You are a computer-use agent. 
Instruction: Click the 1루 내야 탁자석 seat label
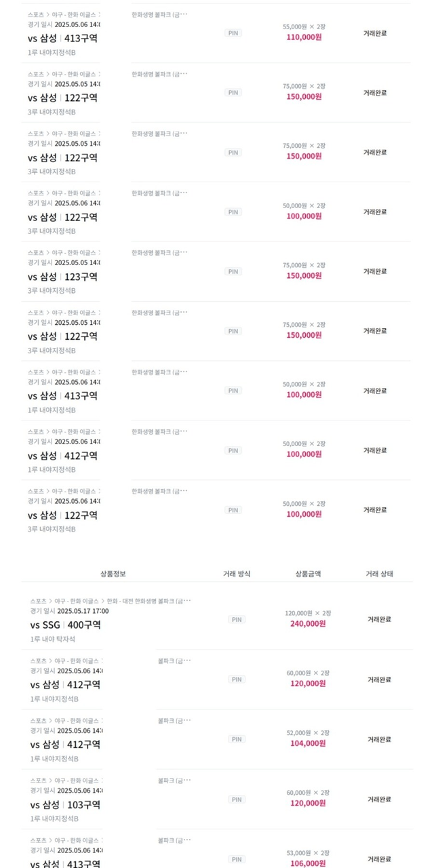point(53,639)
